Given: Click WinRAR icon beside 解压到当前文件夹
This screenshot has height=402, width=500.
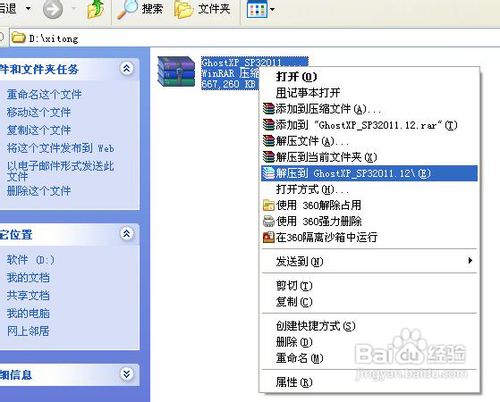Looking at the screenshot, I should point(269,157).
